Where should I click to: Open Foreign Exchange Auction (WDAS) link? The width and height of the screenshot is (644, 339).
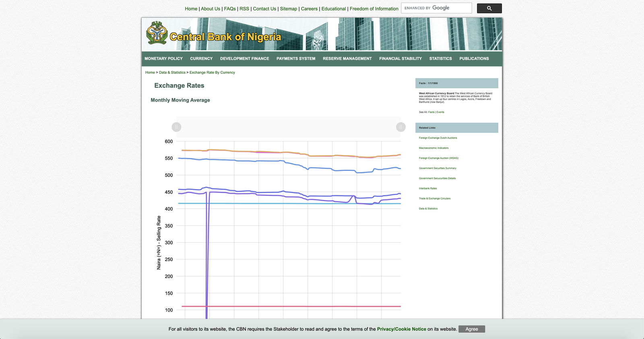tap(439, 158)
